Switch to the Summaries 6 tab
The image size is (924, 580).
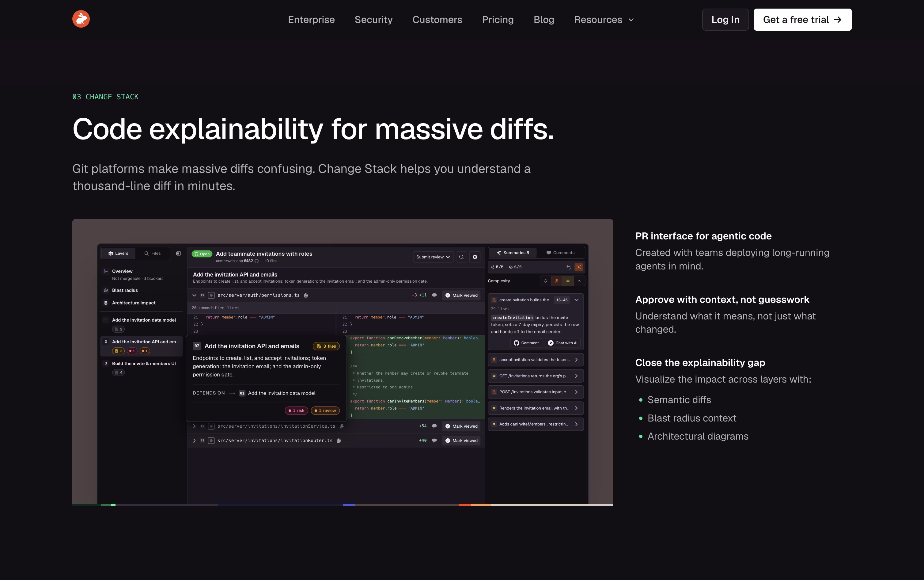pos(512,253)
